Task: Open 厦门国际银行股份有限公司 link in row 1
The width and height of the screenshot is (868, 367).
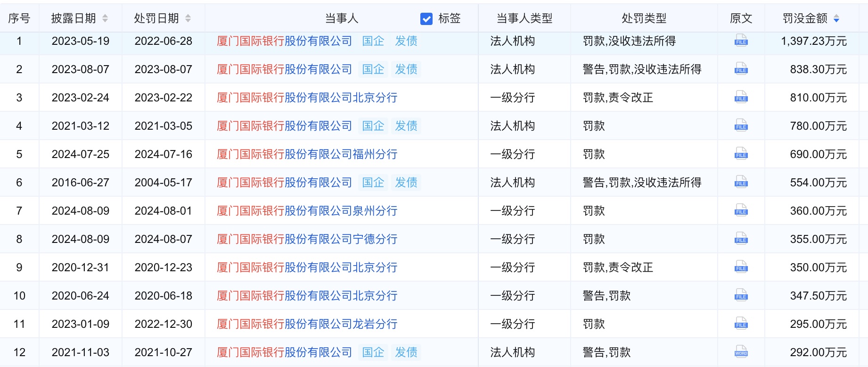Action: tap(284, 41)
